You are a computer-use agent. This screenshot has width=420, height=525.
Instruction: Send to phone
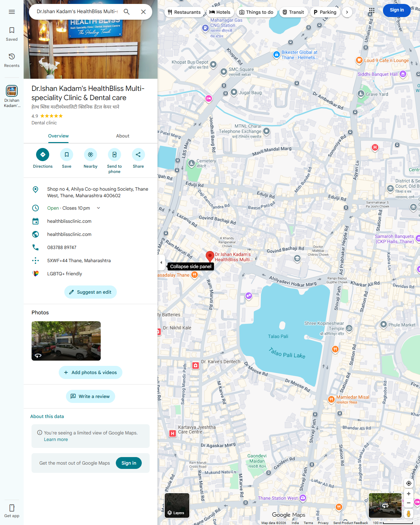point(115,161)
